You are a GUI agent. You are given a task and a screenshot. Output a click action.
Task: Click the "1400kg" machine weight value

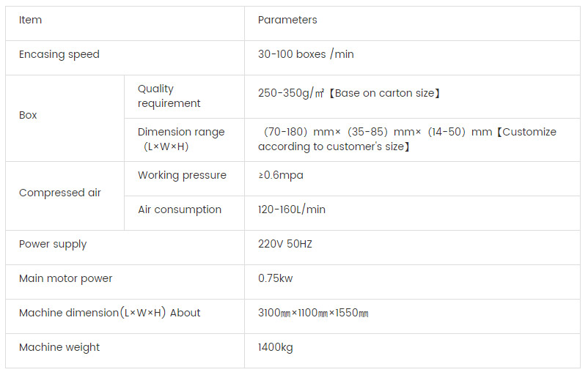[x=276, y=348]
